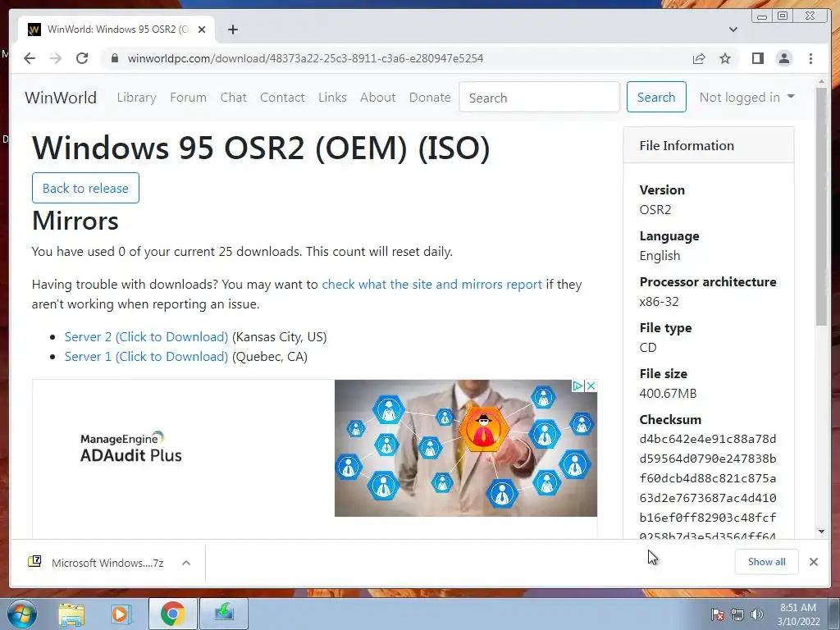Bookmark this page with the star icon
Screen dimensions: 840x630
(x=725, y=58)
